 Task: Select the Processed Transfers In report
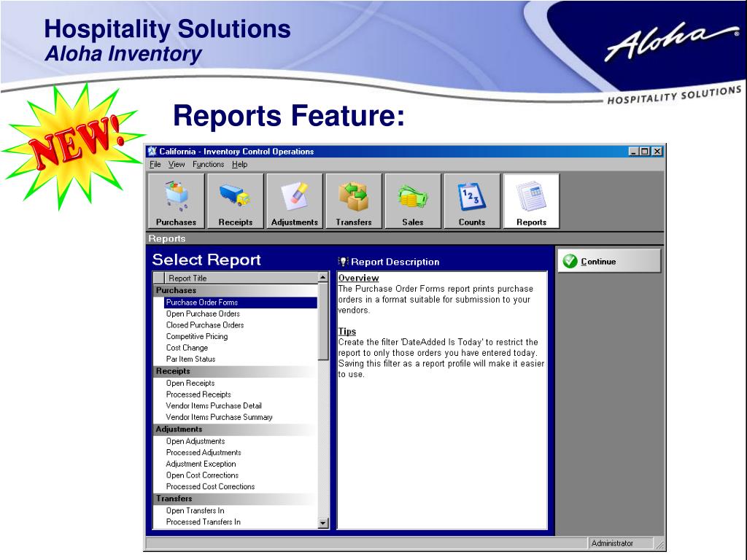click(203, 522)
